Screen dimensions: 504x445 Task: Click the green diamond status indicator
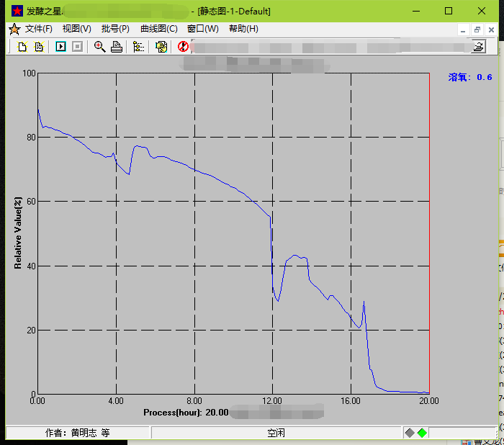click(x=422, y=433)
